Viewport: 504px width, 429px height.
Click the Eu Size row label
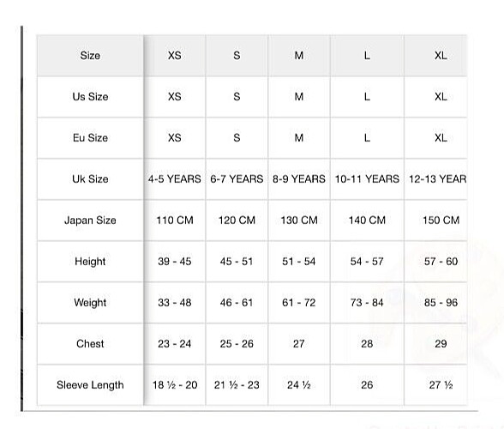[90, 138]
